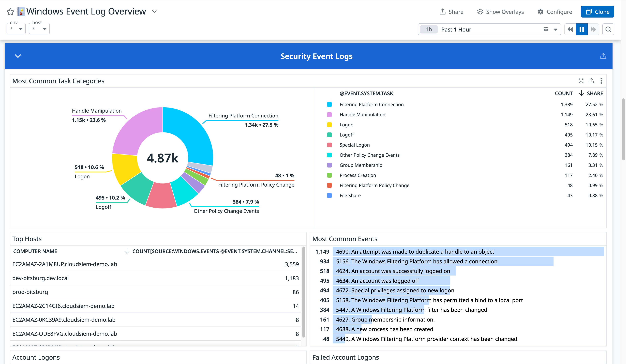Open the dashboard title dropdown menu
Viewport: 626px width, 364px height.
(x=154, y=11)
